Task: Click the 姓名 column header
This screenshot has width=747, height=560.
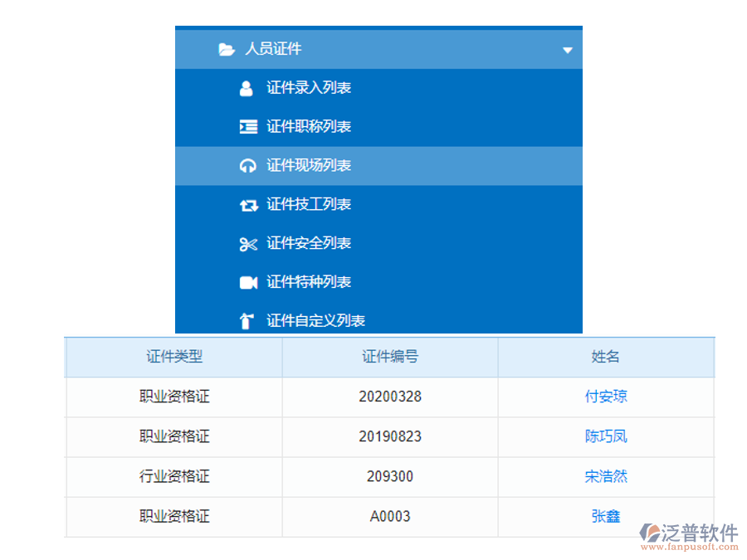Action: (606, 357)
